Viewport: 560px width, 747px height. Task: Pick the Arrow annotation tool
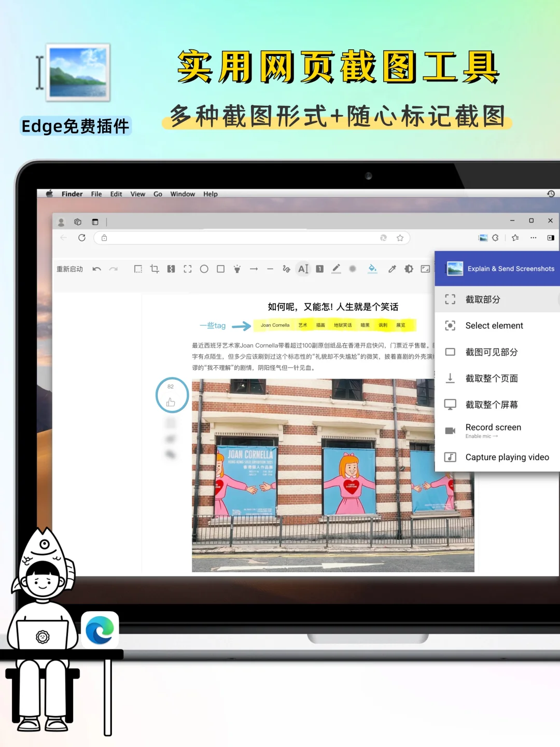click(x=254, y=269)
